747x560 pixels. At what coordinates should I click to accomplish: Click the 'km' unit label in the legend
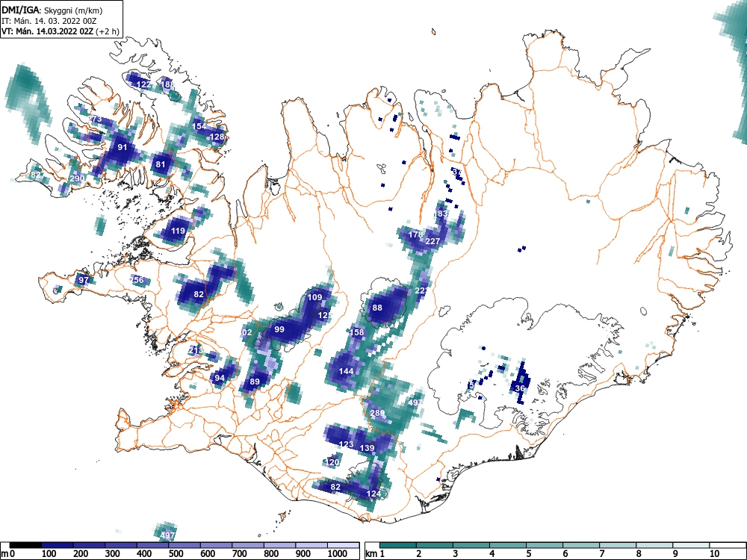pyautogui.click(x=371, y=554)
